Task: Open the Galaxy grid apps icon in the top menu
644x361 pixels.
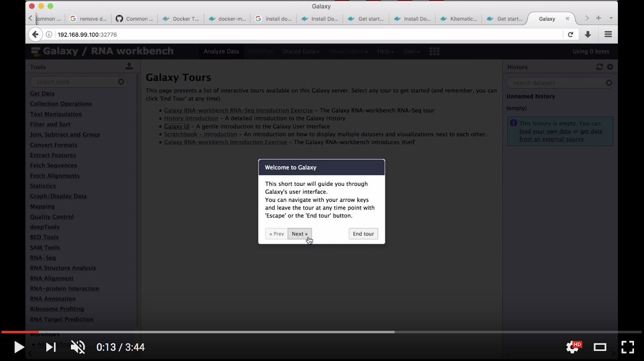Action: pyautogui.click(x=435, y=51)
